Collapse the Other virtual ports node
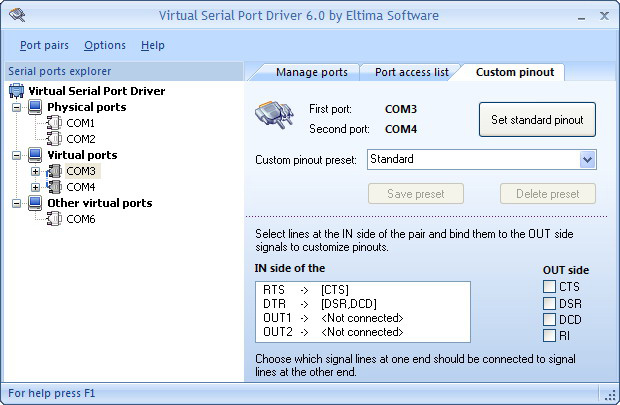620x405 pixels. (17, 203)
